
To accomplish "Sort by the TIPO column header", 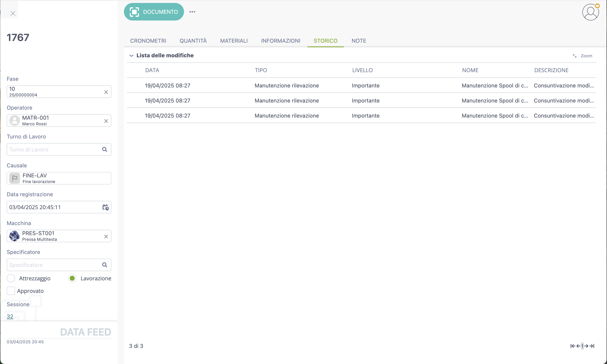I will coord(261,70).
